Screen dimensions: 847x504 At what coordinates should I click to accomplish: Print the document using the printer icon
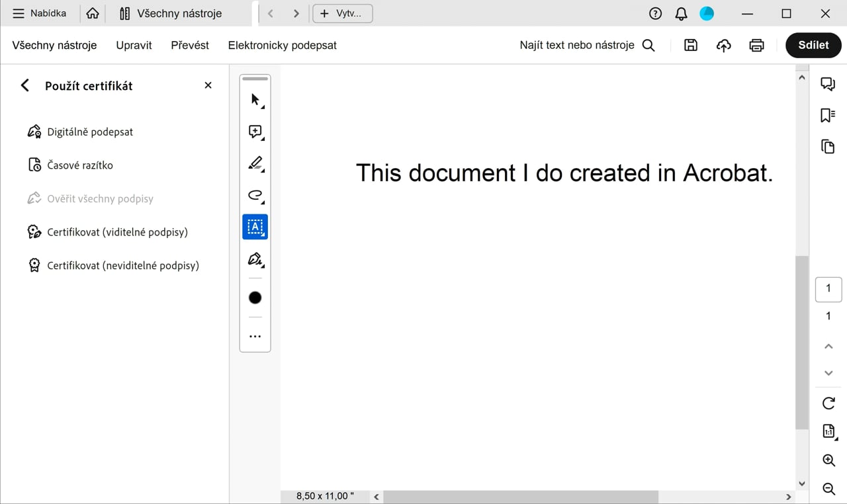pos(756,45)
